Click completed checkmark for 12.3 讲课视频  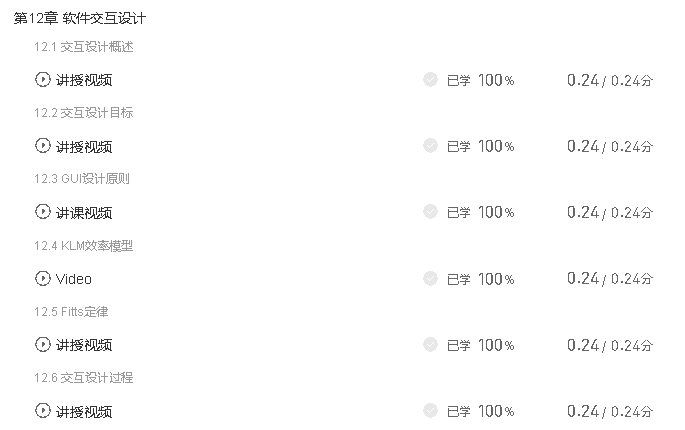(x=430, y=212)
